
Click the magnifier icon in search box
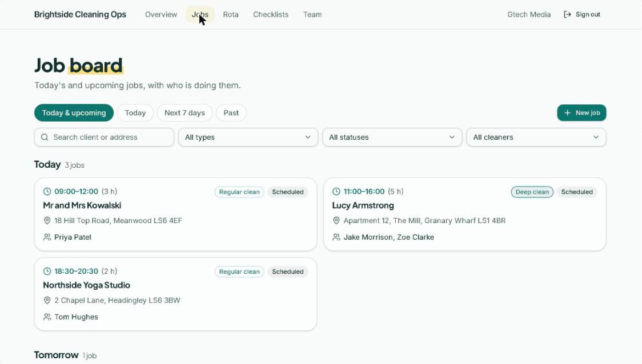[45, 137]
